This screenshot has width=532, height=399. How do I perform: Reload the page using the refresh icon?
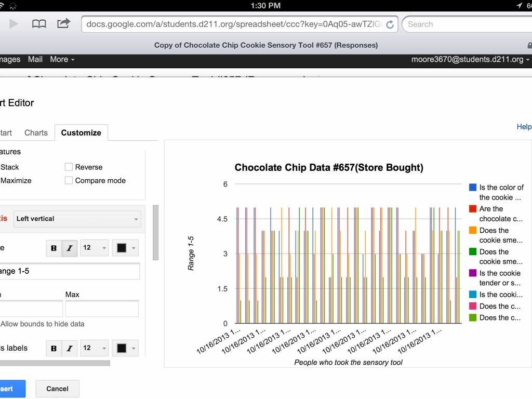pos(390,24)
